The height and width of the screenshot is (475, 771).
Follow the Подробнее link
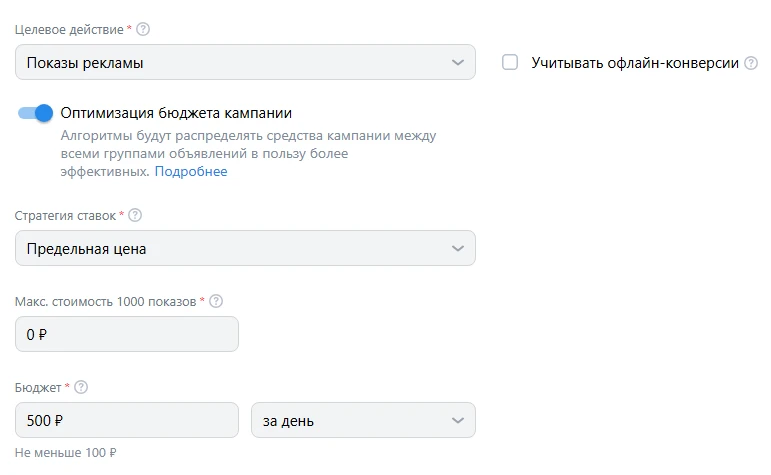pos(191,171)
